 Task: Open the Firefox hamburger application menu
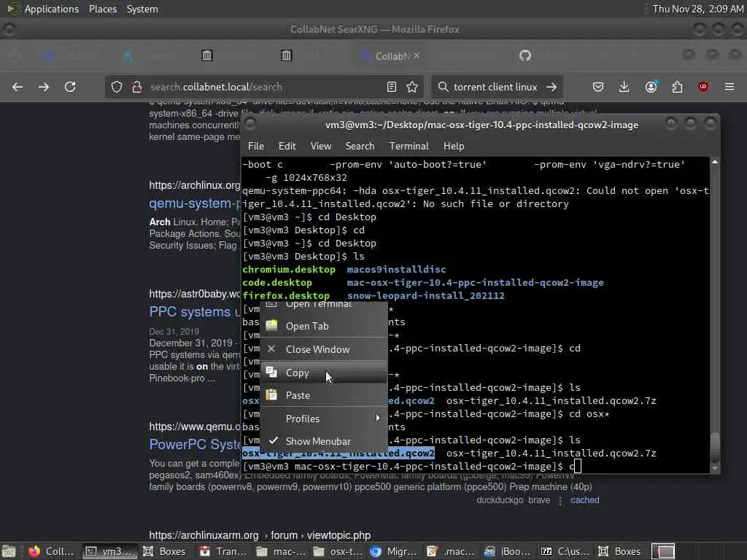729,87
